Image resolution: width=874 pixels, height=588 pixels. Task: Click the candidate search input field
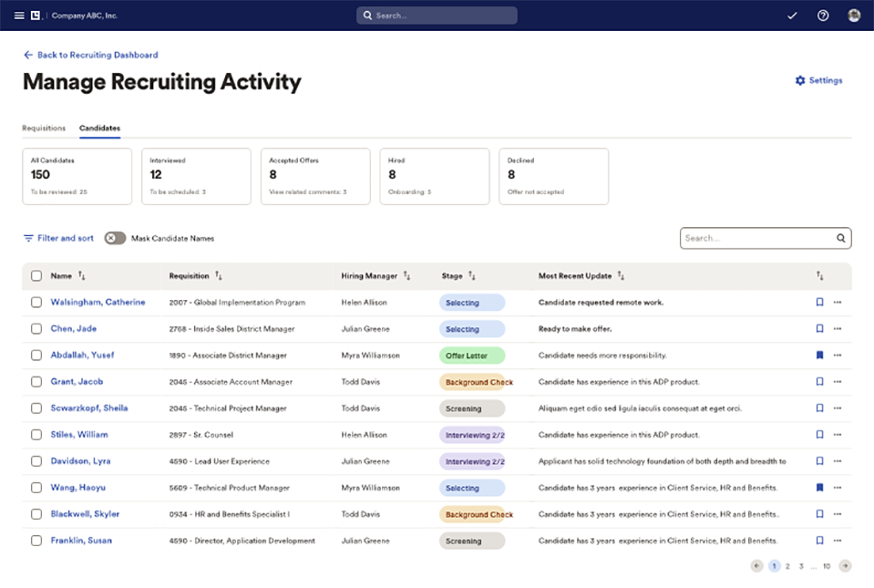(x=758, y=238)
